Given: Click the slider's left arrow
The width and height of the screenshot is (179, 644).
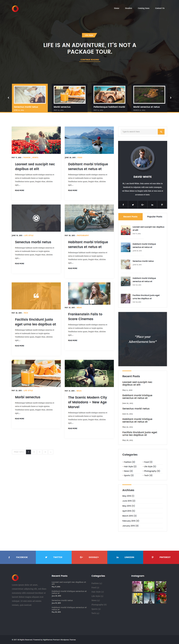Looking at the screenshot, I should tap(8, 98).
